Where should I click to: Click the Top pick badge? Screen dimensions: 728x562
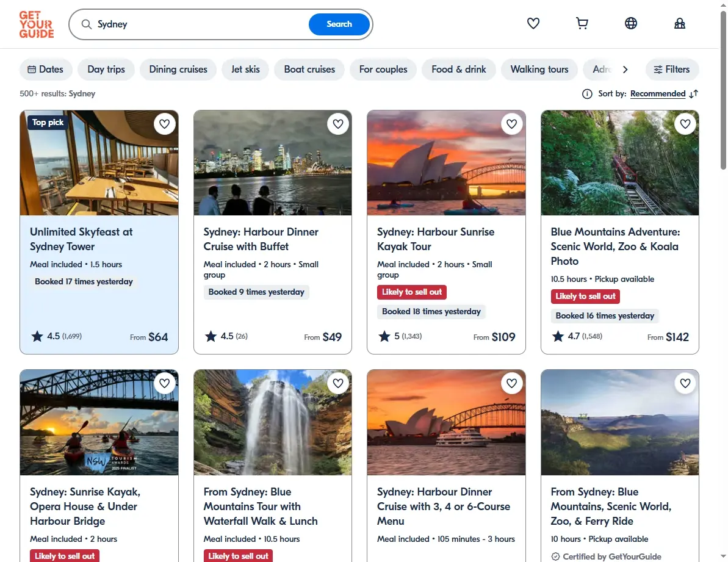(48, 123)
